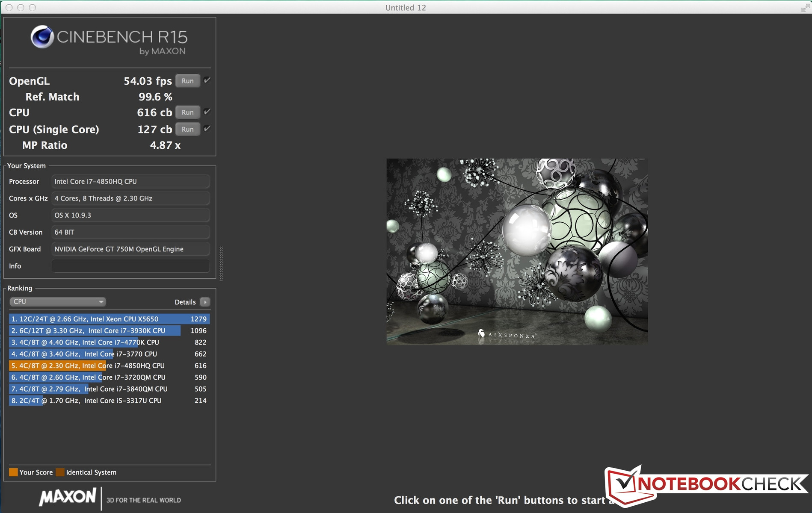
Task: Open the Ranking CPU dropdown
Action: (x=57, y=302)
